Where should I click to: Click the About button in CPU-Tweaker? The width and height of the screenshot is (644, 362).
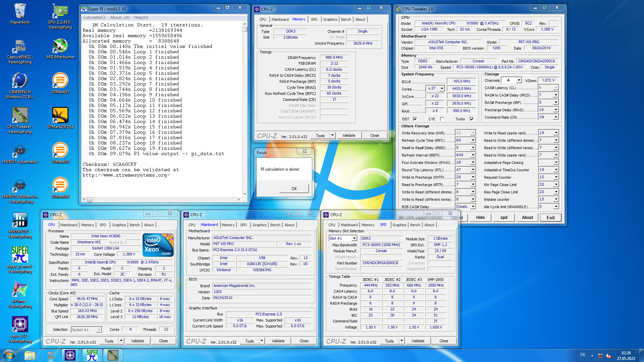click(527, 218)
